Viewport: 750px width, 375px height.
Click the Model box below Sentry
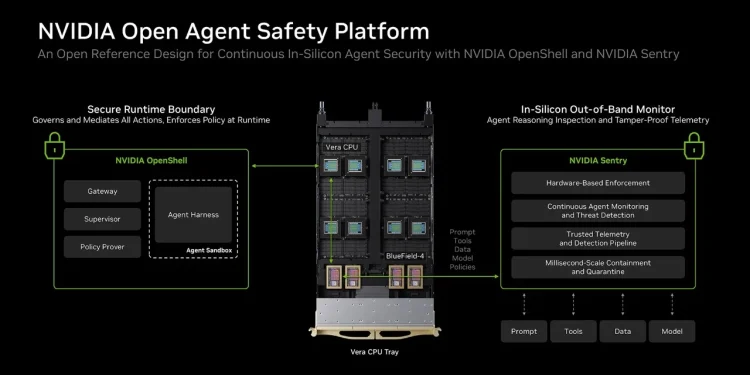click(x=672, y=331)
